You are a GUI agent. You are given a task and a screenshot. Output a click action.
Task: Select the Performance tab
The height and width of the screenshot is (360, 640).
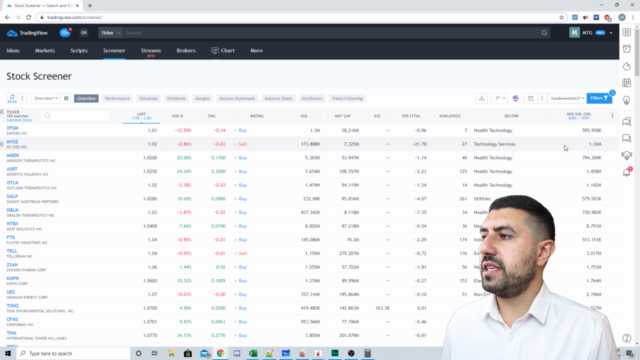click(x=117, y=98)
